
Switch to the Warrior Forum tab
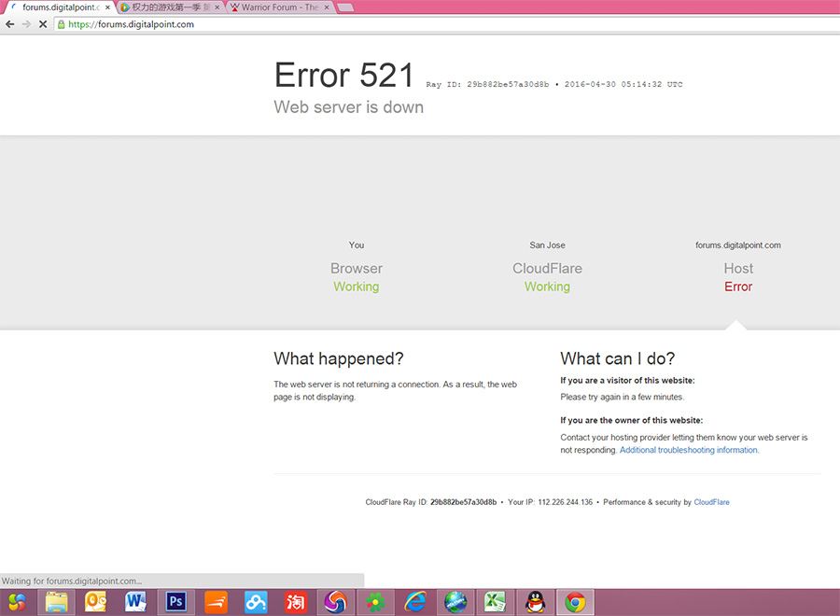[280, 7]
